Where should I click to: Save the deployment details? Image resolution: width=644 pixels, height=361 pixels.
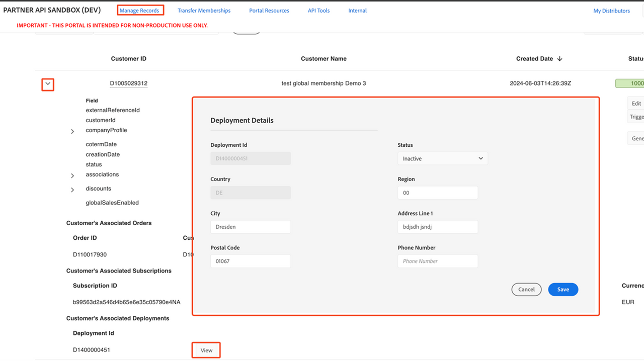coord(563,290)
